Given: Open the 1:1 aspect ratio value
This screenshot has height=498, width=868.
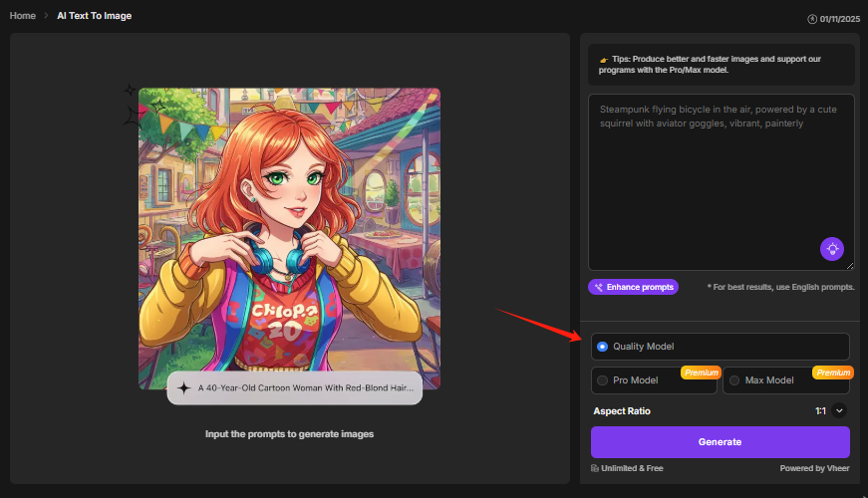Looking at the screenshot, I should pos(820,410).
